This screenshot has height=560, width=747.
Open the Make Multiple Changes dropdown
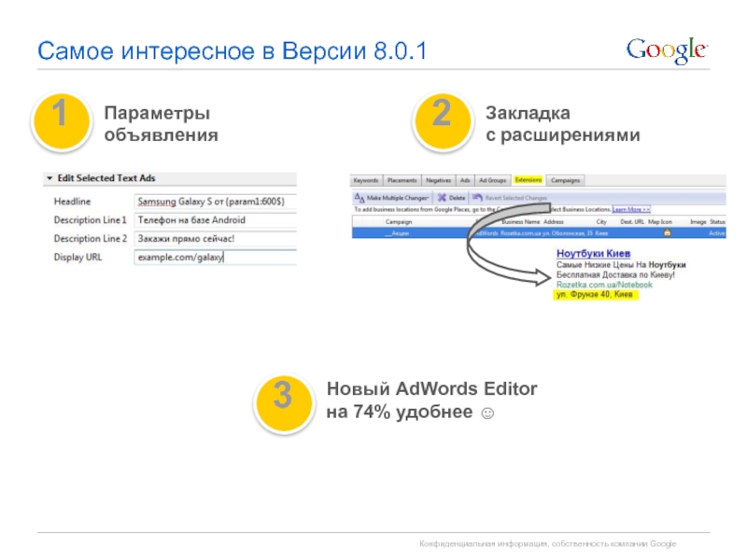tap(391, 198)
